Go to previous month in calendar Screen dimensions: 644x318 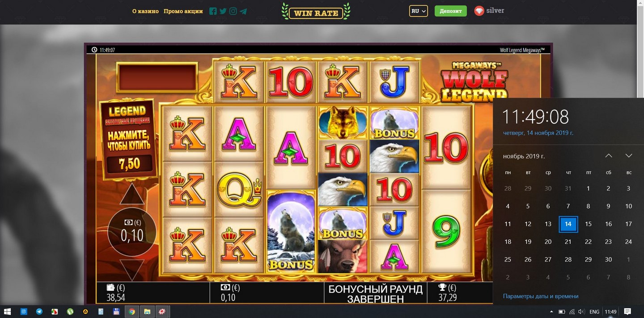[609, 156]
